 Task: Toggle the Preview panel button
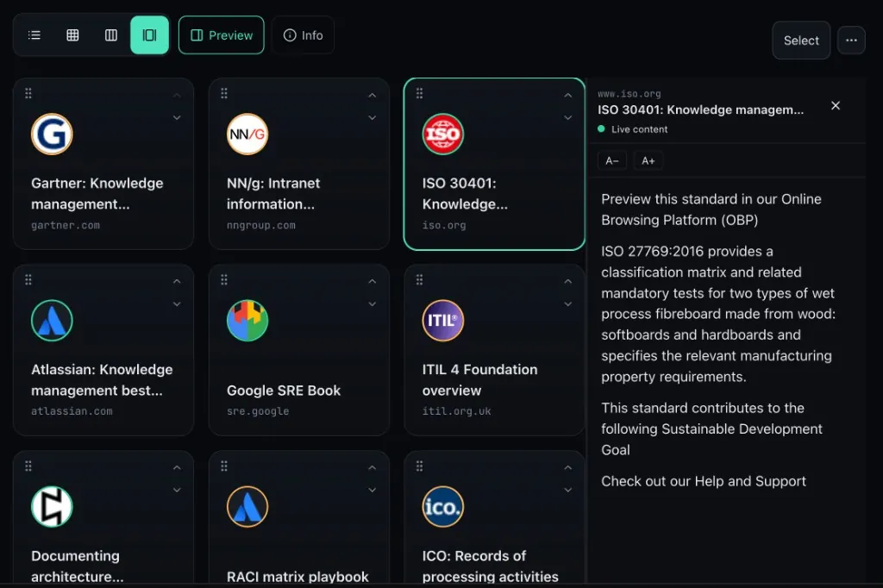click(222, 35)
